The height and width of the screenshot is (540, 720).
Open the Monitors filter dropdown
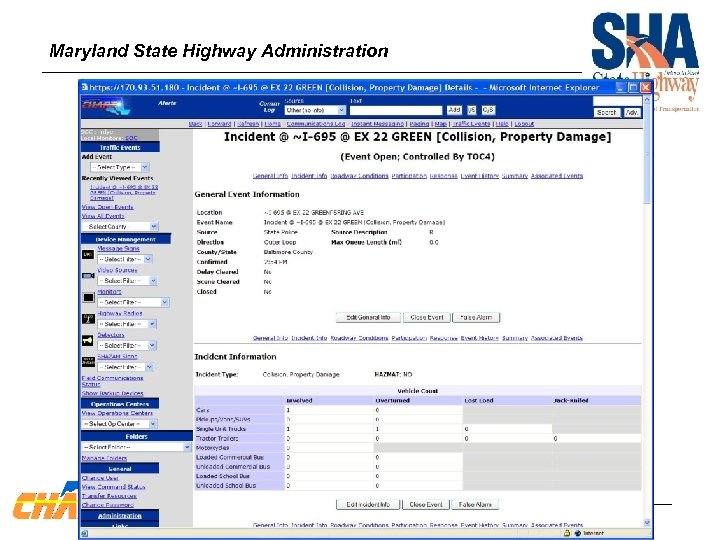133,302
